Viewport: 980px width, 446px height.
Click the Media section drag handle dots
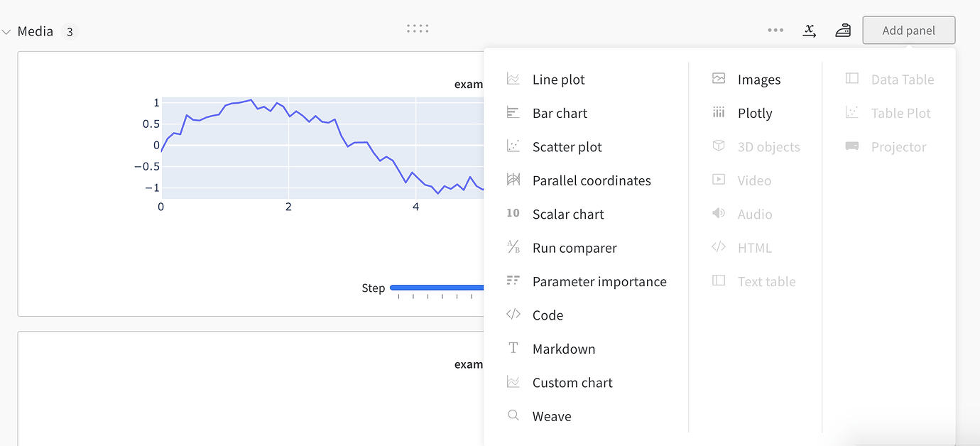click(x=418, y=28)
